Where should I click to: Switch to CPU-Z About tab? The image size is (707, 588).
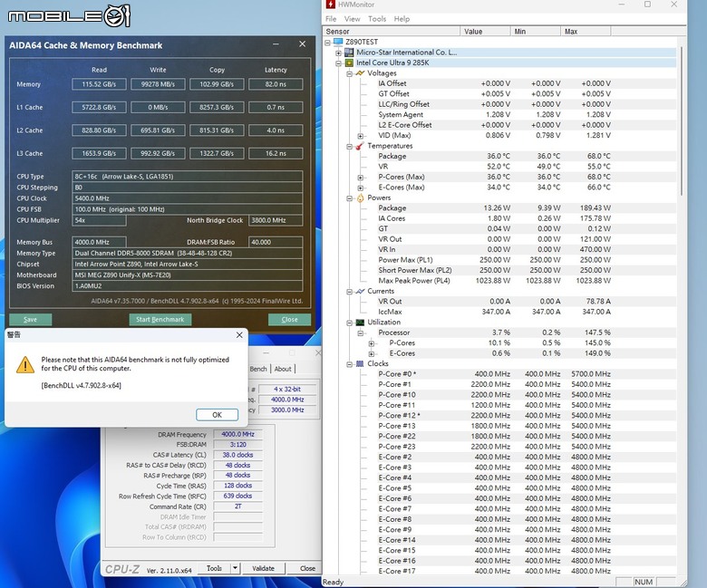tap(283, 369)
